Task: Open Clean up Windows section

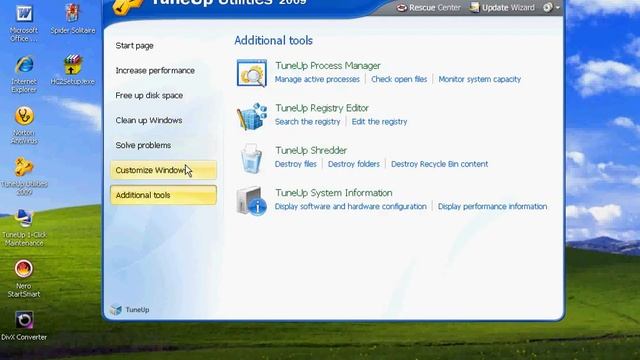Action: [x=149, y=120]
